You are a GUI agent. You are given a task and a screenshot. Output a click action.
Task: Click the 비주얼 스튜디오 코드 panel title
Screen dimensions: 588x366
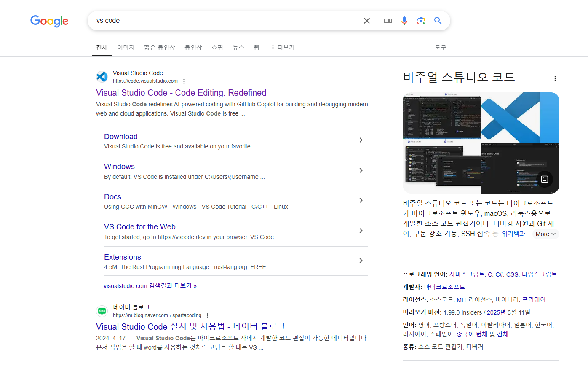click(x=459, y=77)
